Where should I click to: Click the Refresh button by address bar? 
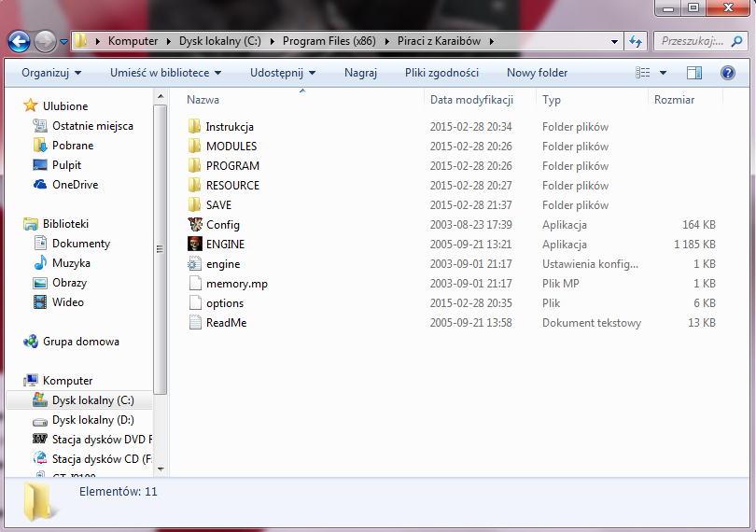tap(636, 41)
